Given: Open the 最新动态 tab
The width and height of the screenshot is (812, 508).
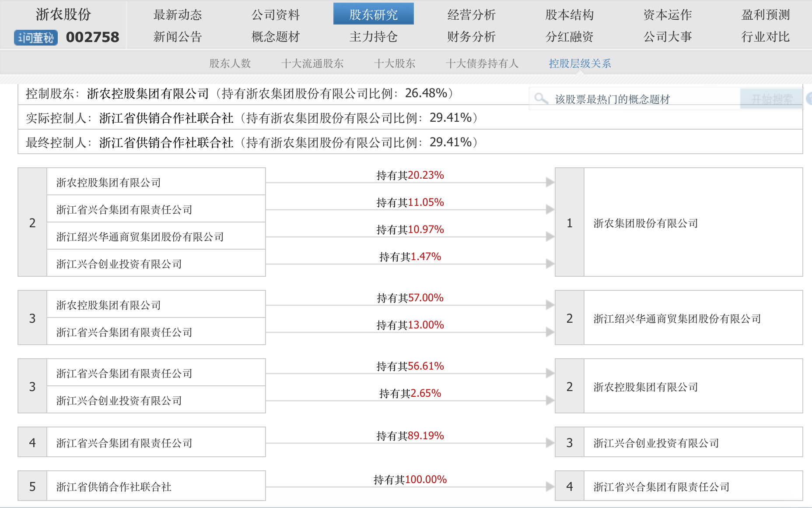Looking at the screenshot, I should (x=178, y=15).
